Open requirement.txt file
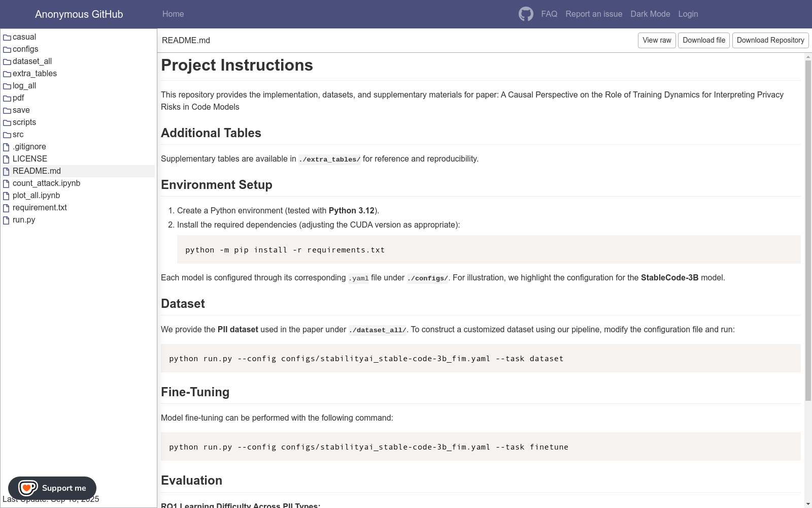This screenshot has height=508, width=812. coord(40,207)
